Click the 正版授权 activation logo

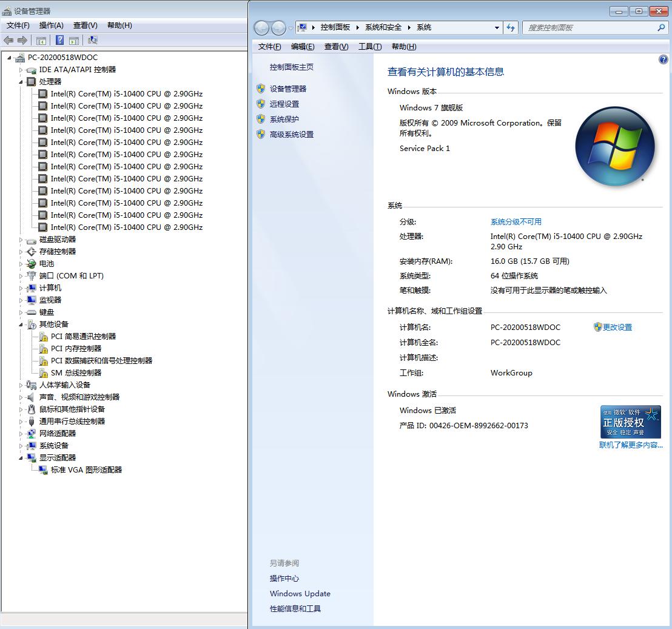pyautogui.click(x=631, y=421)
